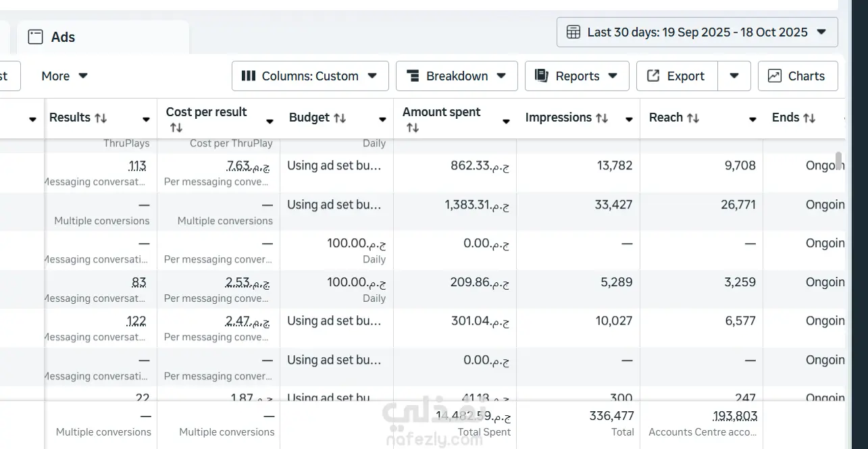The image size is (868, 449).
Task: Click the vertical table scrollbar
Action: point(838,161)
